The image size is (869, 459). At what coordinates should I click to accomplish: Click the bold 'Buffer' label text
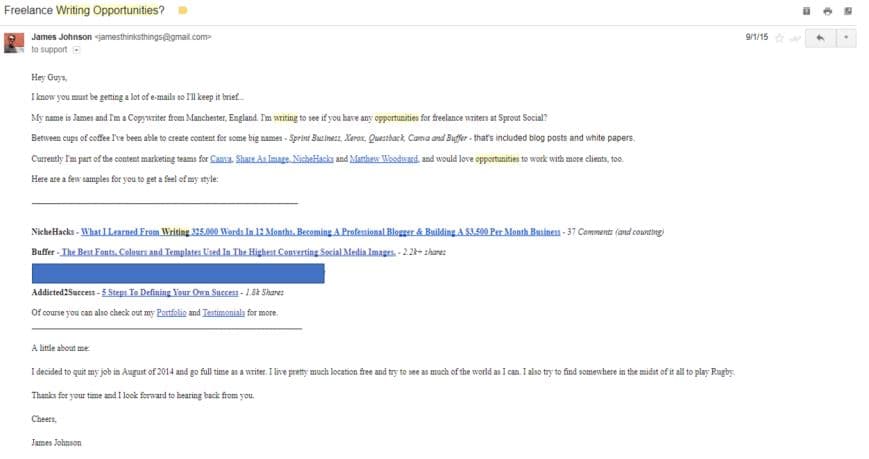tap(43, 252)
